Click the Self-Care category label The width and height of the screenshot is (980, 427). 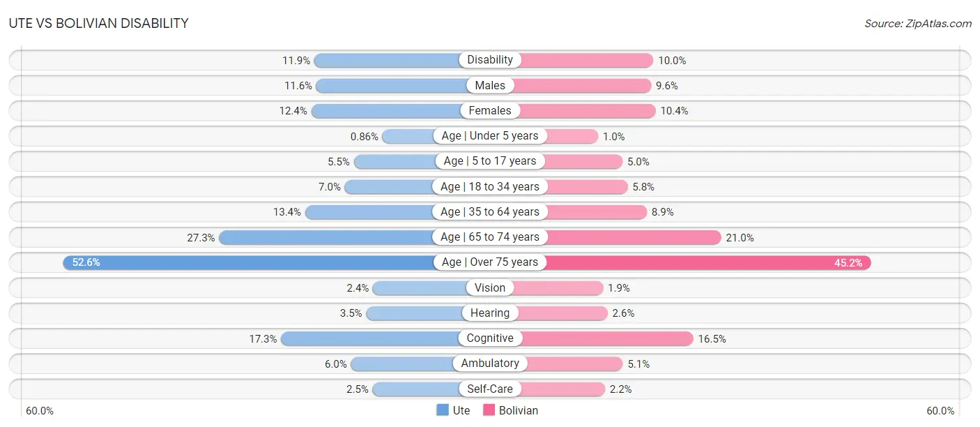click(x=490, y=389)
